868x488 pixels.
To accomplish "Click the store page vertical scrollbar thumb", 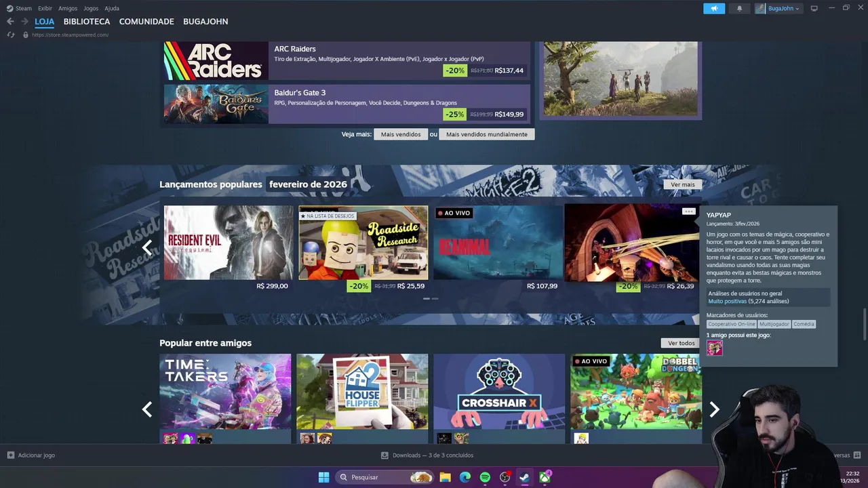I will [864, 323].
